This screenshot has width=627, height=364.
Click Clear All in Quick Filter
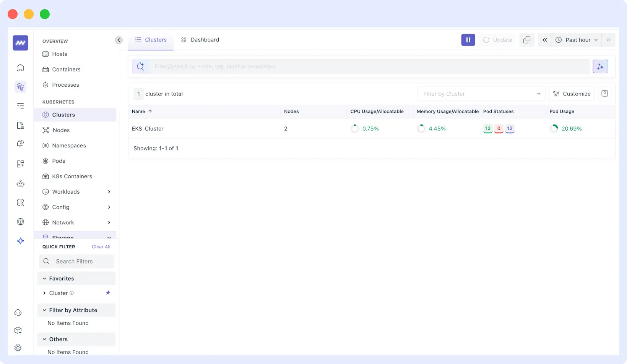(x=101, y=246)
